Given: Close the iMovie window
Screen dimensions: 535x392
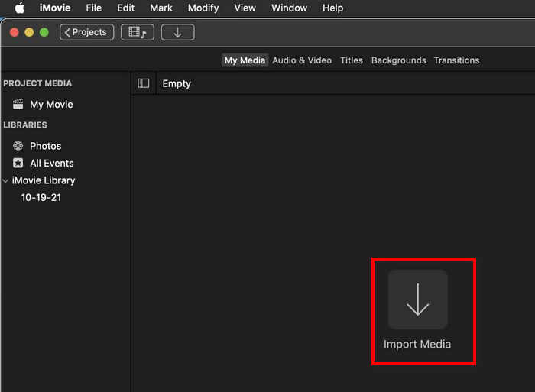Looking at the screenshot, I should (15, 32).
